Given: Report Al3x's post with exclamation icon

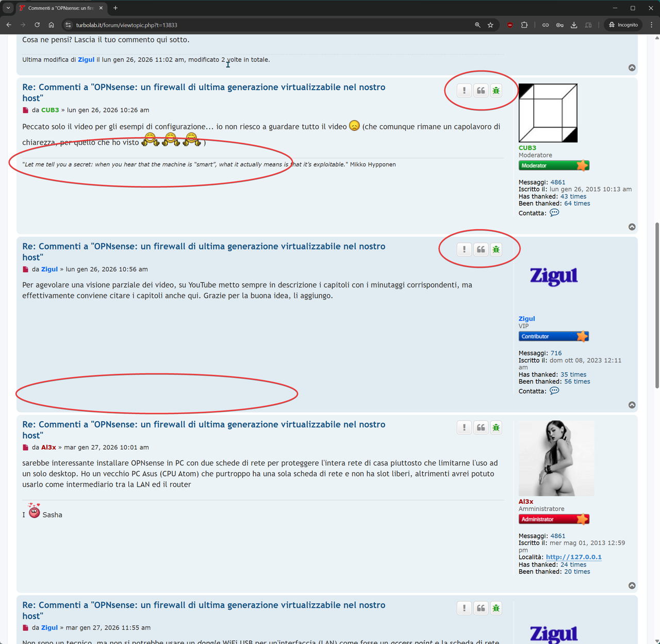Looking at the screenshot, I should 464,427.
